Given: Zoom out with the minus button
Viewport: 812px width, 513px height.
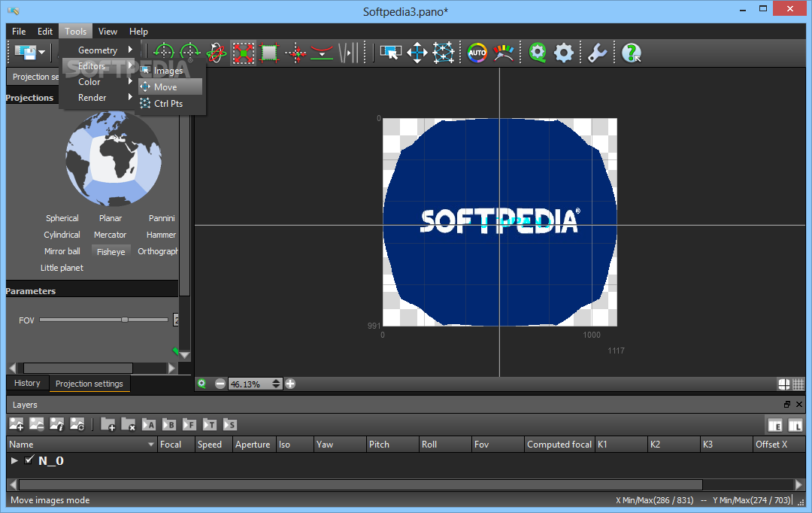Looking at the screenshot, I should [220, 384].
